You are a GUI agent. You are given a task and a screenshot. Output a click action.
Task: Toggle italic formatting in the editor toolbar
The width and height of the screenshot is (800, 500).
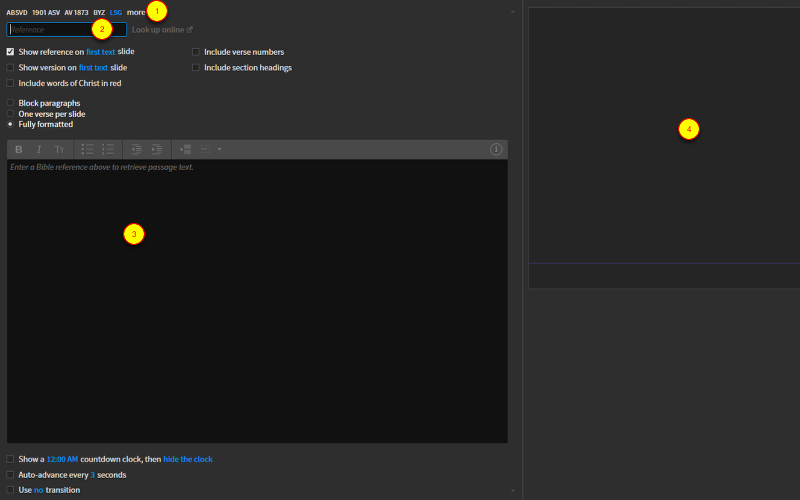pos(39,149)
